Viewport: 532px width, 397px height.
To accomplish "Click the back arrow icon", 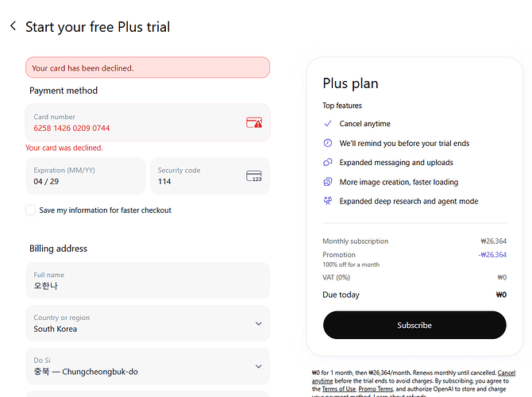I will pyautogui.click(x=13, y=26).
